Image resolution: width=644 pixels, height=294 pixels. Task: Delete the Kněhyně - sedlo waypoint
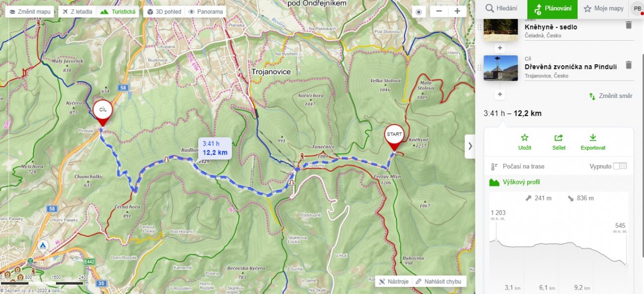coord(628,25)
